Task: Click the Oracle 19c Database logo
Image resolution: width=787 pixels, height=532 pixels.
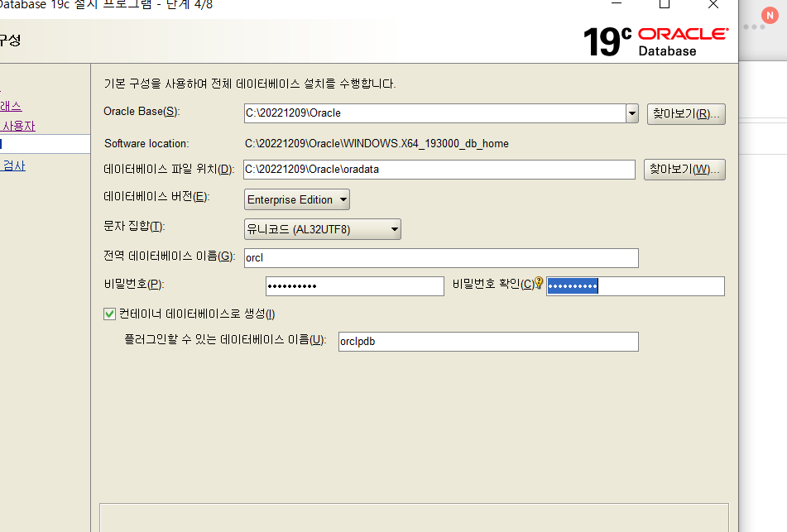Action: click(x=655, y=41)
